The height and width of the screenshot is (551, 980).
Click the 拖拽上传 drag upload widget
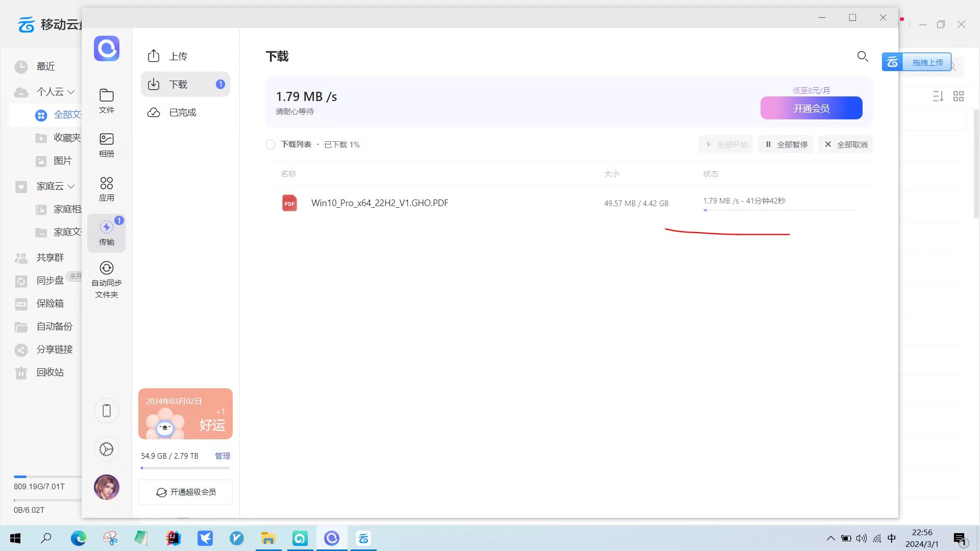(917, 62)
